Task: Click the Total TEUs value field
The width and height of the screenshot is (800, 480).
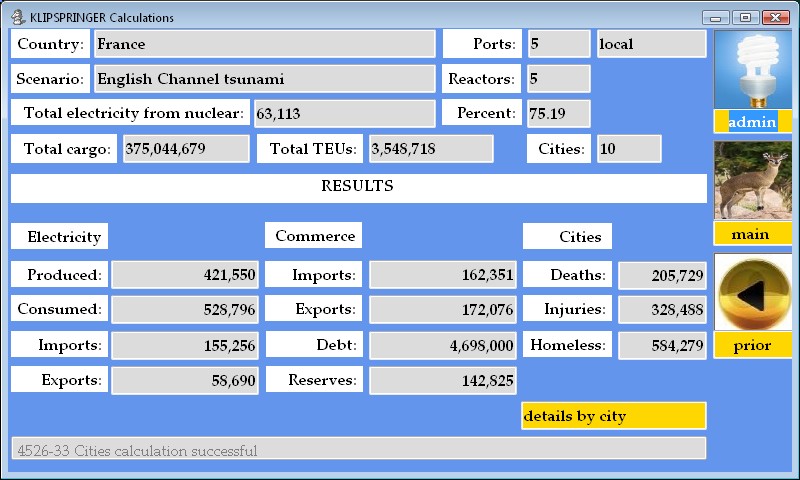Action: pos(430,149)
